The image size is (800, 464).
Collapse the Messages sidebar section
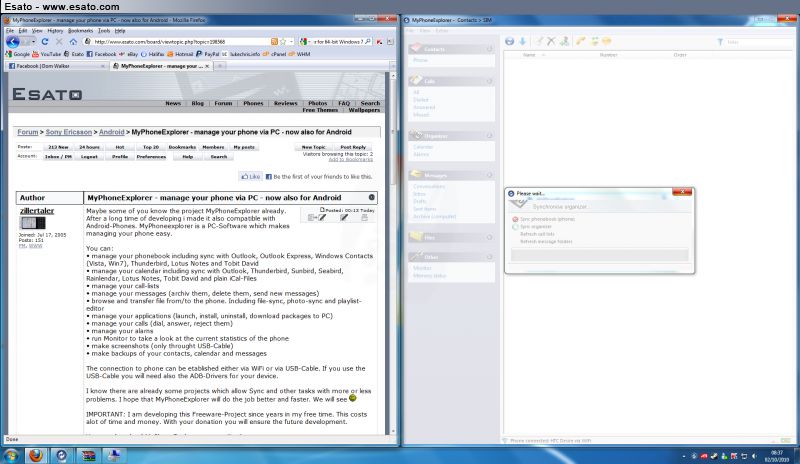point(489,174)
